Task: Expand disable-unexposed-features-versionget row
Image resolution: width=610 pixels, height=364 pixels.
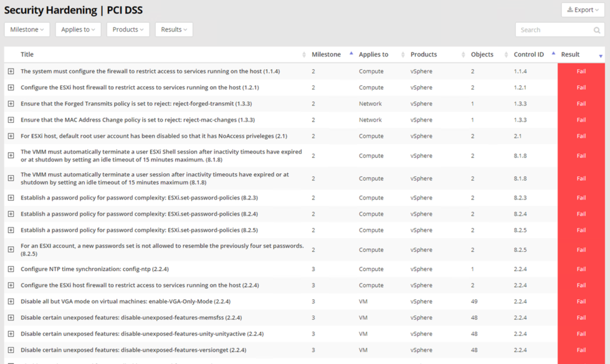Action: click(11, 350)
